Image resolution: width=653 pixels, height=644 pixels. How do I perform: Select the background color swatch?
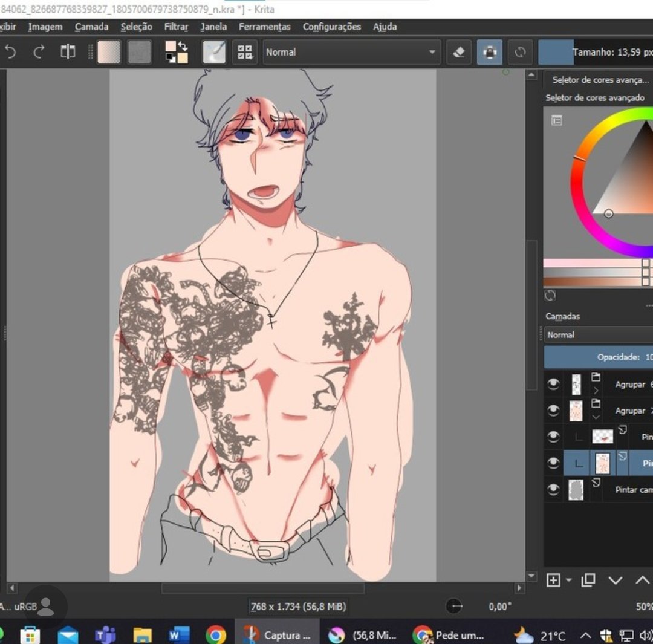click(183, 58)
